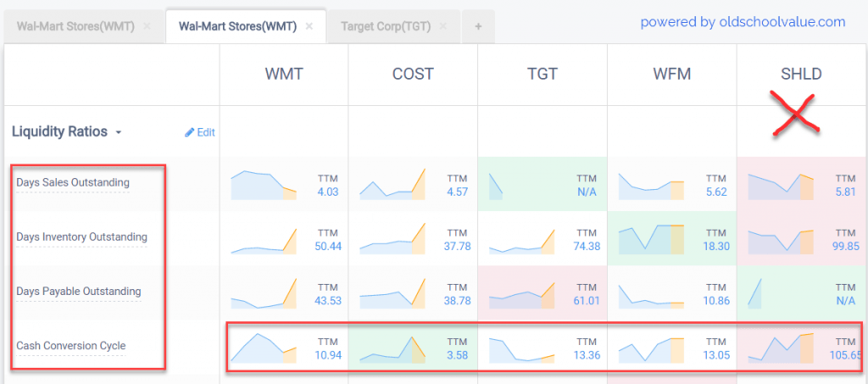Expand the Liquidity Ratios dropdown arrow
Image resolution: width=868 pixels, height=384 pixels.
click(x=119, y=133)
